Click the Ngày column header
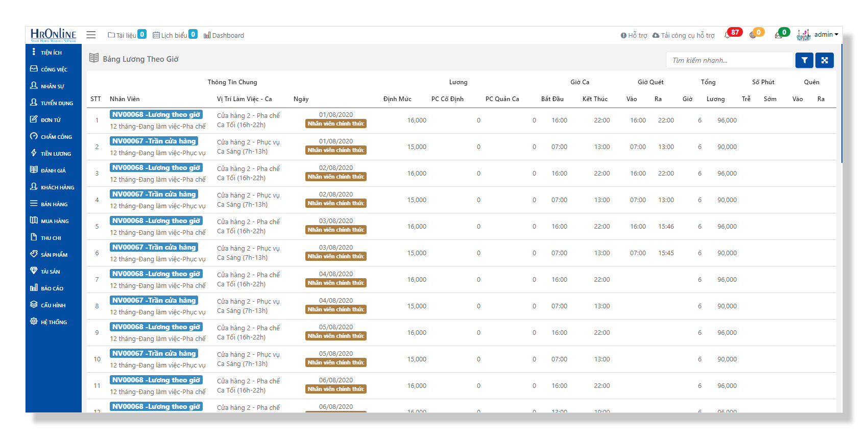 click(301, 99)
